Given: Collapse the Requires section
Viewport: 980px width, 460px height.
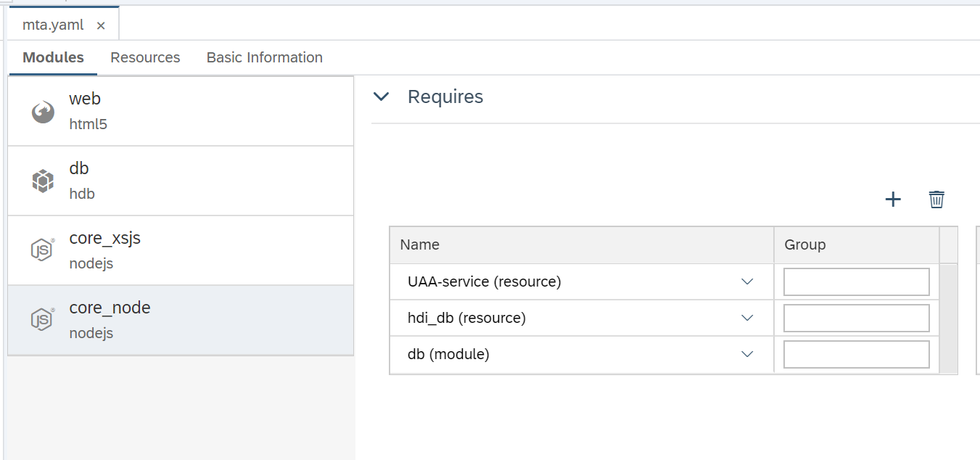Looking at the screenshot, I should pos(381,96).
